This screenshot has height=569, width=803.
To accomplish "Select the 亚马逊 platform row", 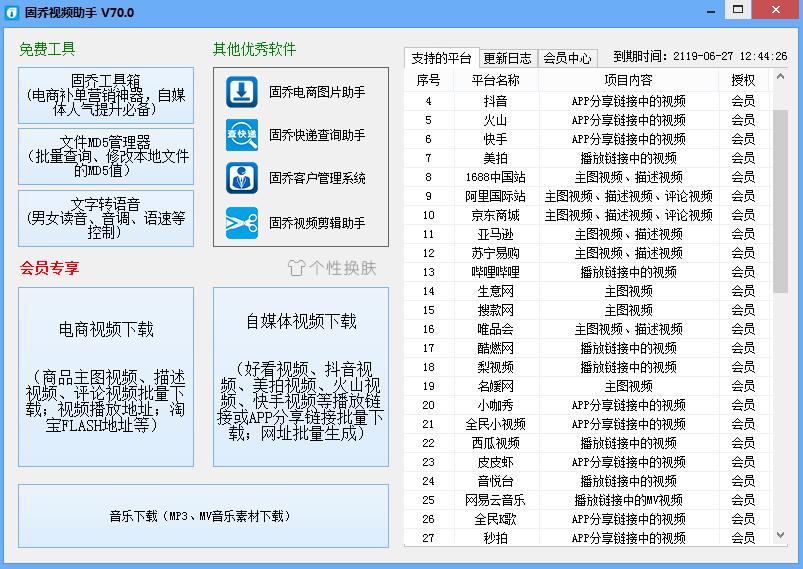I will coord(587,234).
